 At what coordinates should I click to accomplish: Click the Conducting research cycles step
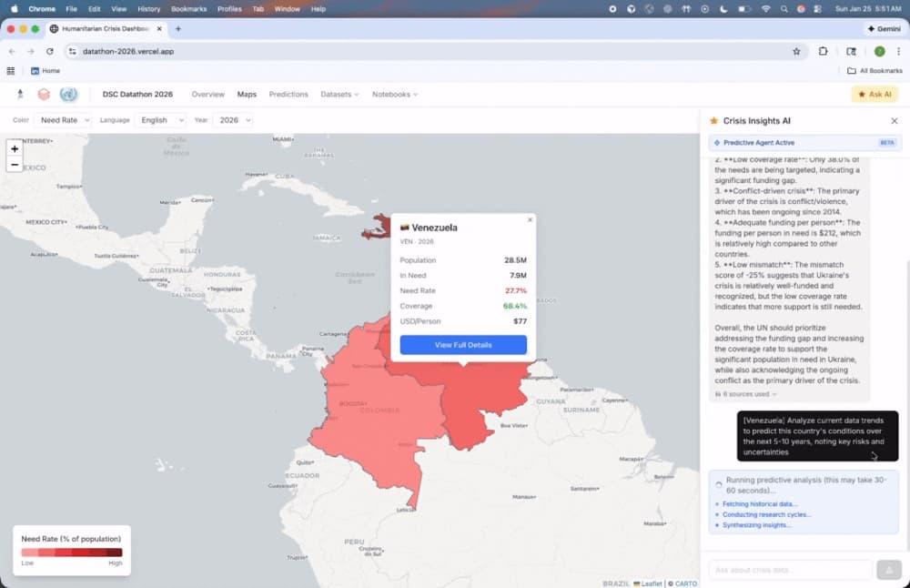point(766,514)
